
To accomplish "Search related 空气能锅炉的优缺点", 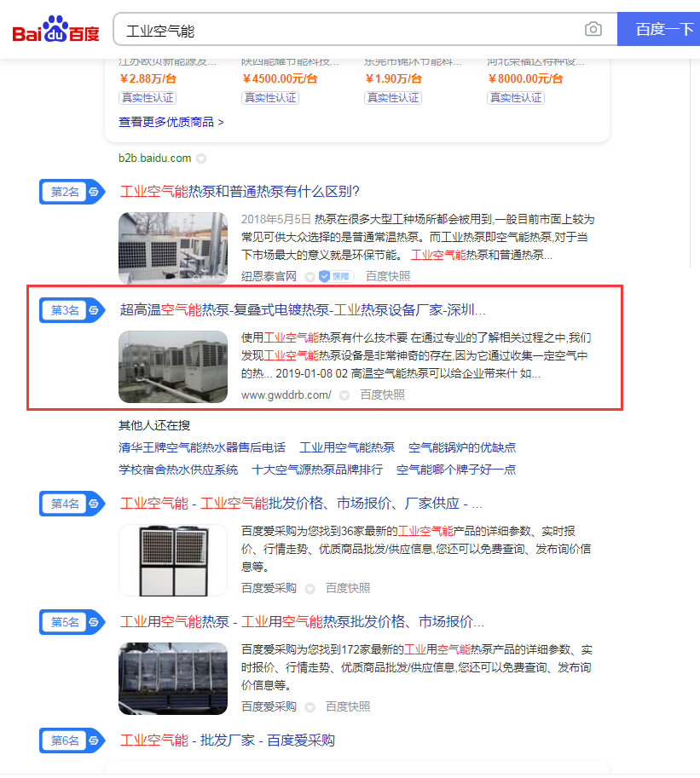I will [462, 447].
